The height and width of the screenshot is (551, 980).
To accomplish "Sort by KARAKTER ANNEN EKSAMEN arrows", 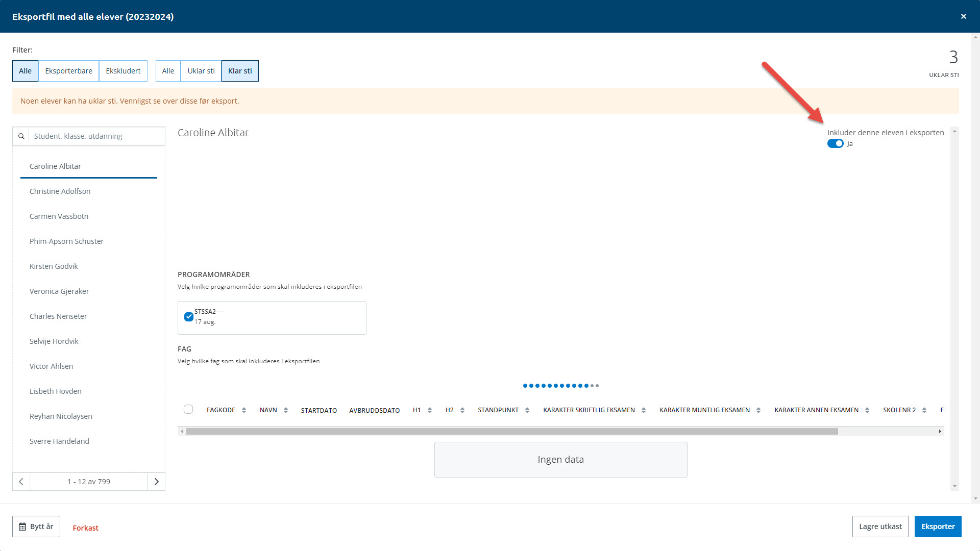I will (x=867, y=410).
